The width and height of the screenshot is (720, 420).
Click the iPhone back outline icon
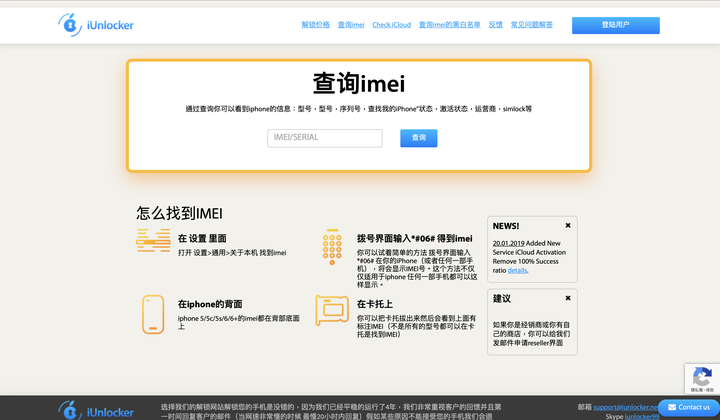(153, 314)
